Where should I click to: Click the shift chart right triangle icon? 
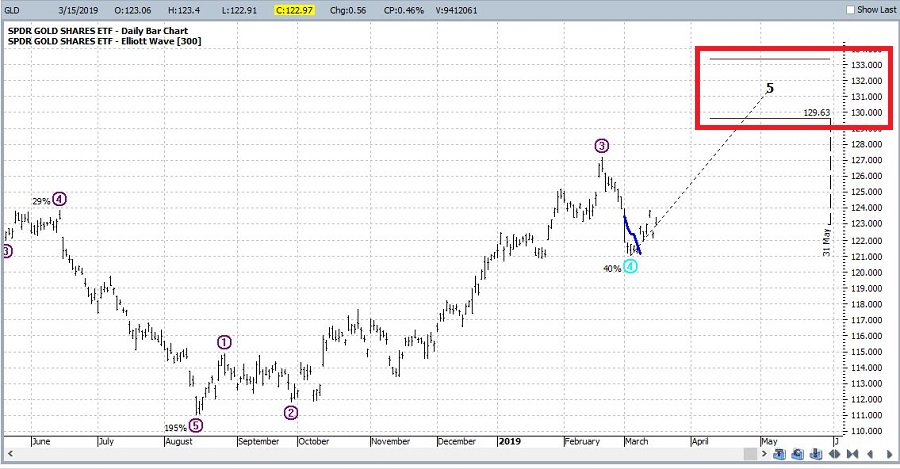(x=889, y=455)
